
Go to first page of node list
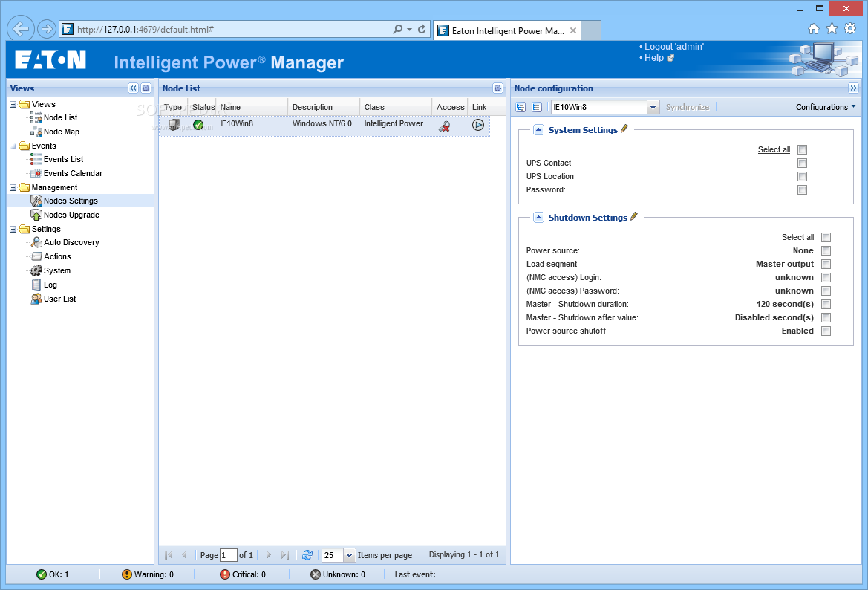(x=169, y=554)
